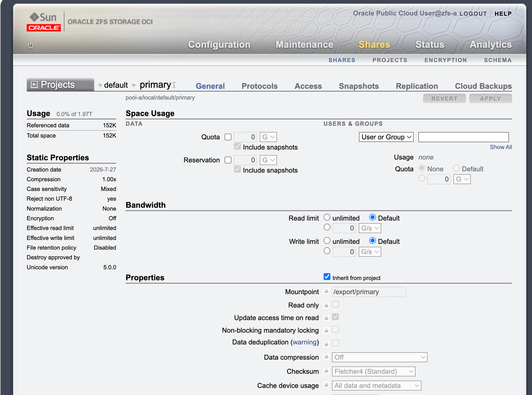Toggle Include snapshots under Quota
Viewport: 532px width, 395px height.
(237, 146)
